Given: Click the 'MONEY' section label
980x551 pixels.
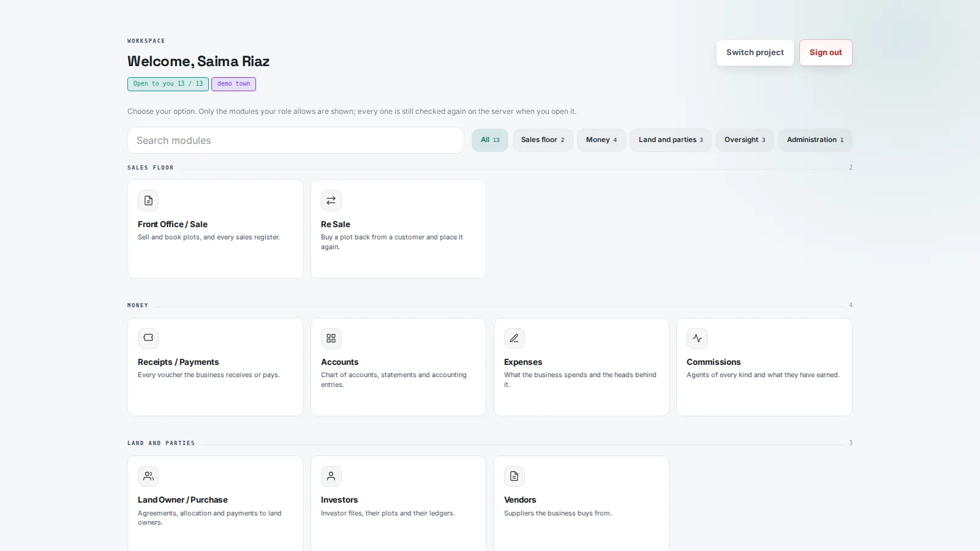Looking at the screenshot, I should click(x=138, y=305).
